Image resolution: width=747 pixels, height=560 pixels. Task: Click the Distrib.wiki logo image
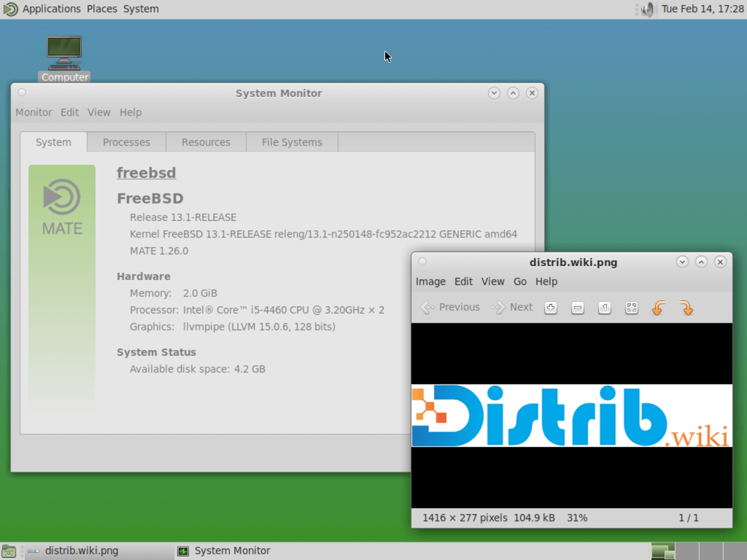(x=571, y=416)
